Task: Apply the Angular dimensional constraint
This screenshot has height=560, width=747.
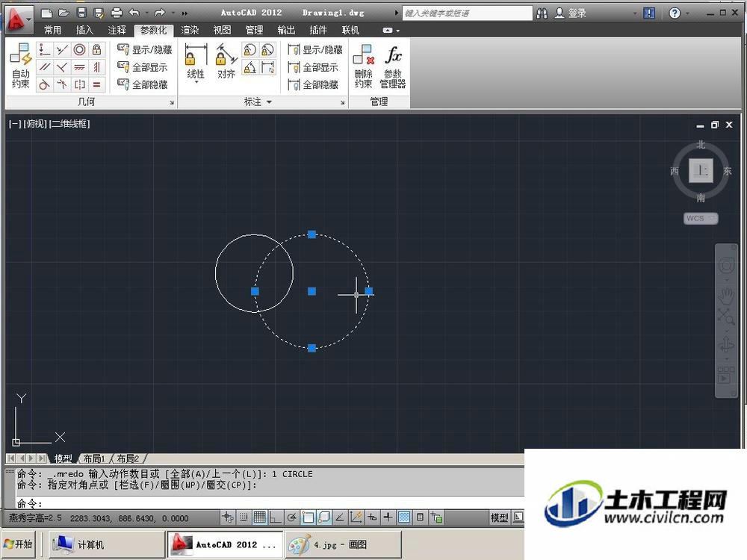Action: (249, 68)
